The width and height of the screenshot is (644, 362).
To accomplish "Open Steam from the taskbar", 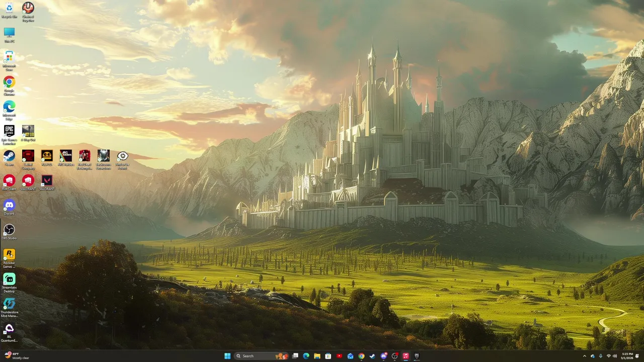I will coord(372,356).
